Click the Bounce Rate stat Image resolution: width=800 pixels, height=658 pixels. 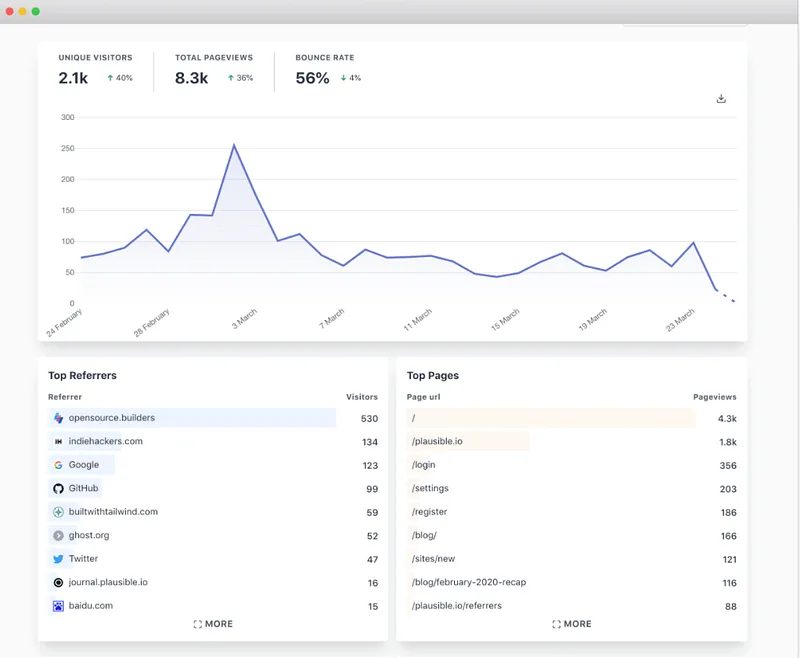pyautogui.click(x=325, y=68)
